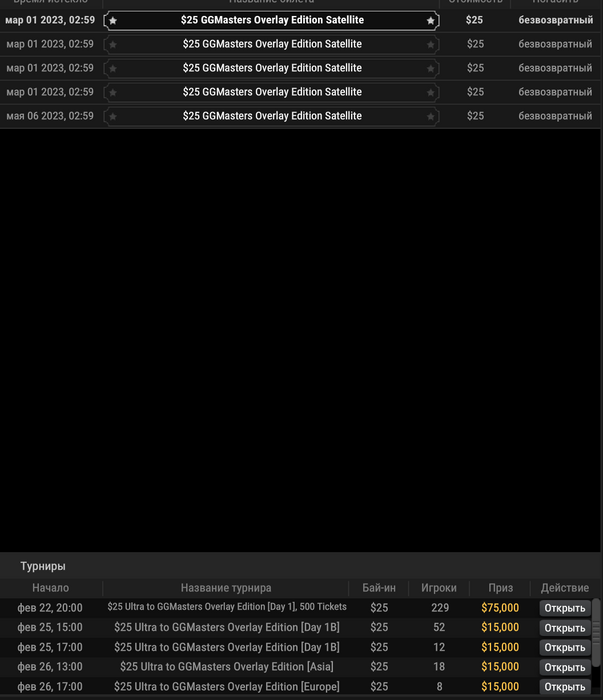Click the 18 players count
Viewport: 603px width, 700px height.
(x=439, y=667)
